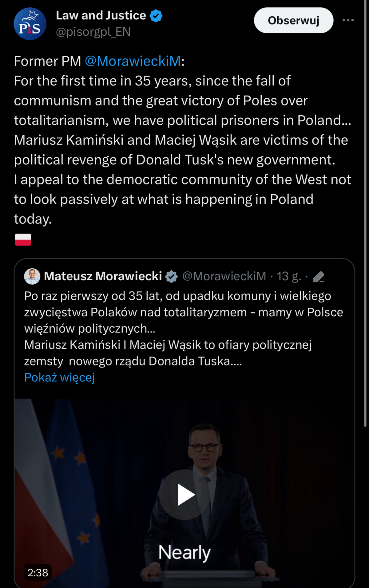Click the Obserwuj follow button
The image size is (369, 588).
point(294,20)
